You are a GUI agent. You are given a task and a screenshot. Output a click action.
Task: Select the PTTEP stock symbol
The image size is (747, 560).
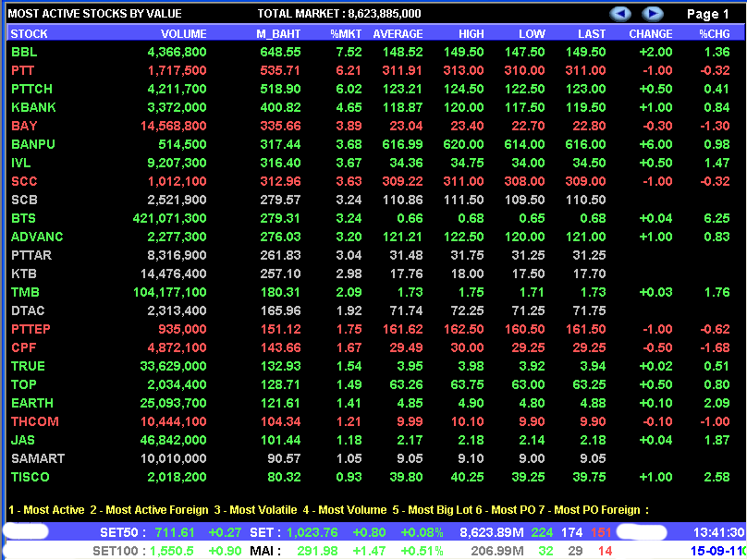coord(31,329)
